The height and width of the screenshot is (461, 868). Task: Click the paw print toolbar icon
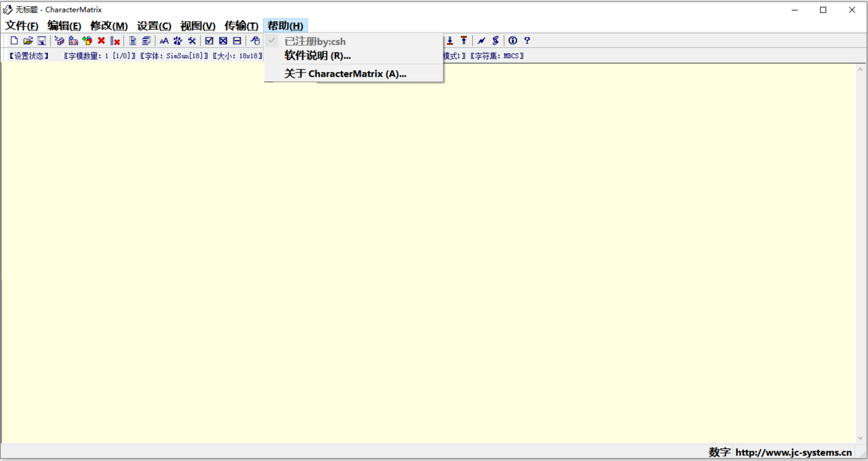pos(178,41)
